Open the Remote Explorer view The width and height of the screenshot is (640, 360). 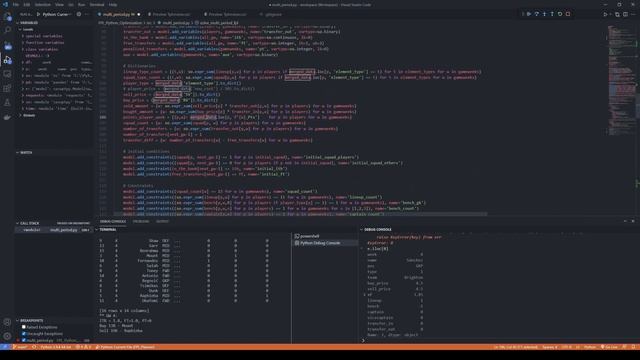coord(7,74)
